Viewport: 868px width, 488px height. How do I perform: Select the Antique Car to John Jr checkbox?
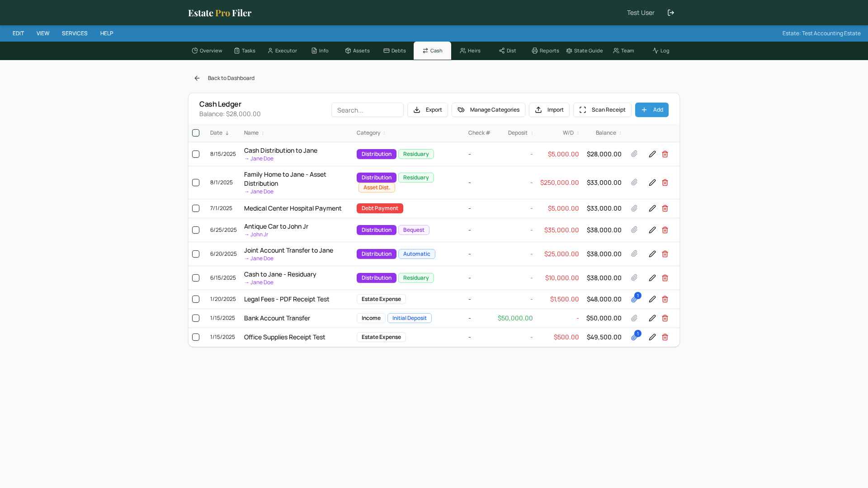(x=196, y=230)
